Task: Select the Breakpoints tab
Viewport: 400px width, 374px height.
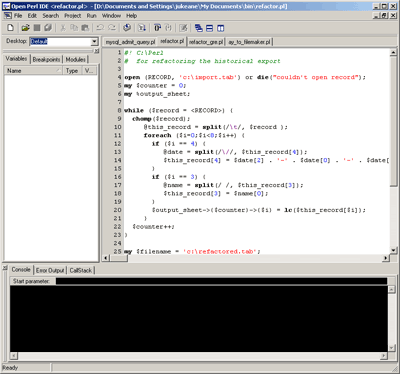Action: 46,60
